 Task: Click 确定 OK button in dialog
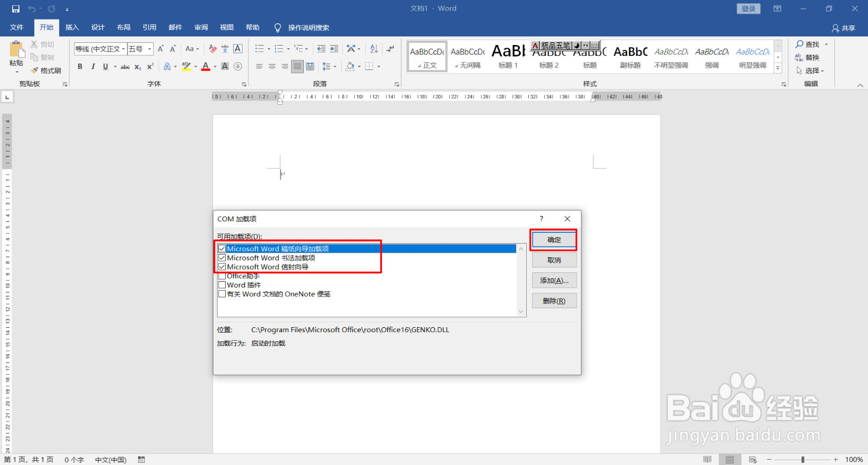554,240
